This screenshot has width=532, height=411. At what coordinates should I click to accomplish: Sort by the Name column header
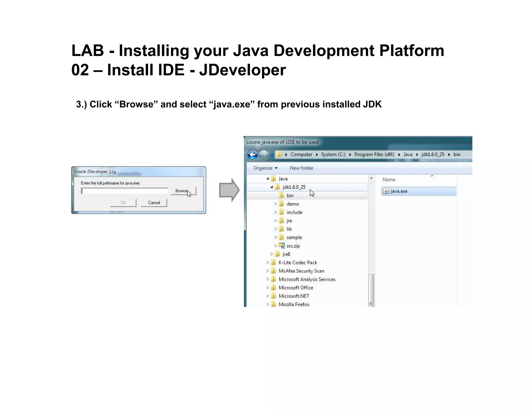389,180
